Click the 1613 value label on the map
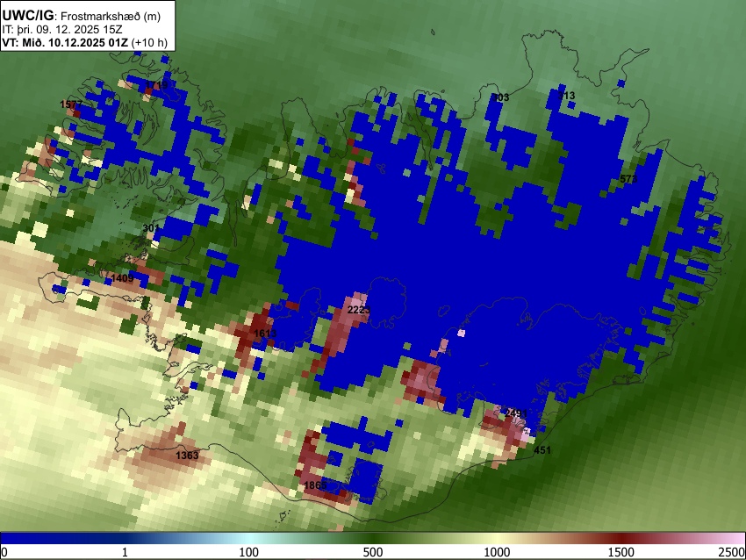This screenshot has width=746, height=560. (x=265, y=334)
